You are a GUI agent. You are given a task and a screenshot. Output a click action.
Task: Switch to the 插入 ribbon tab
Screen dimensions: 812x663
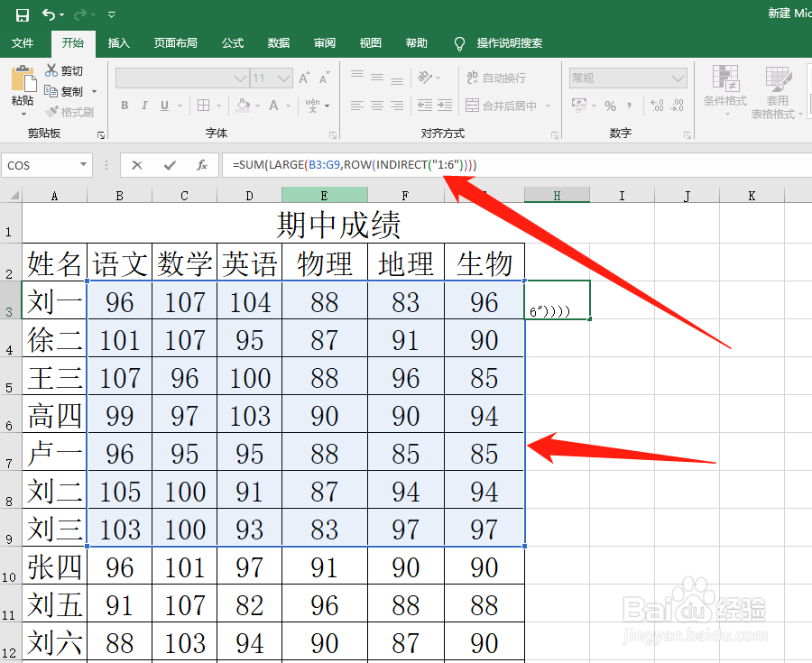pos(118,42)
